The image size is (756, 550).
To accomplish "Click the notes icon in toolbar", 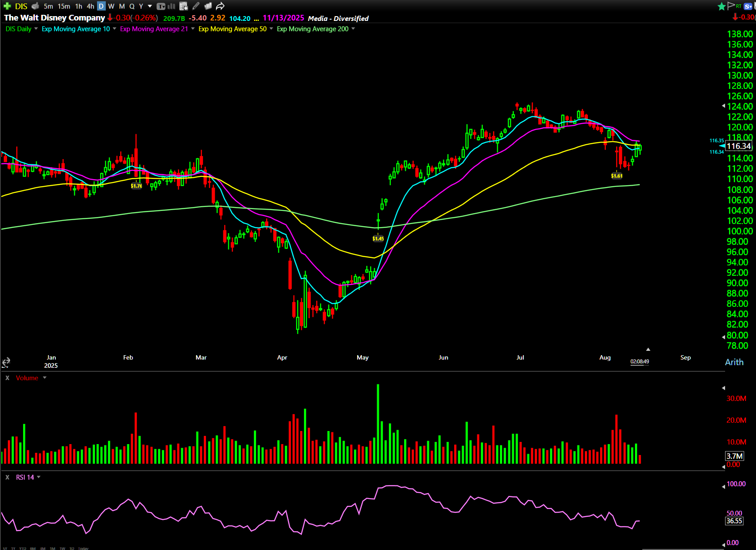I will (208, 6).
